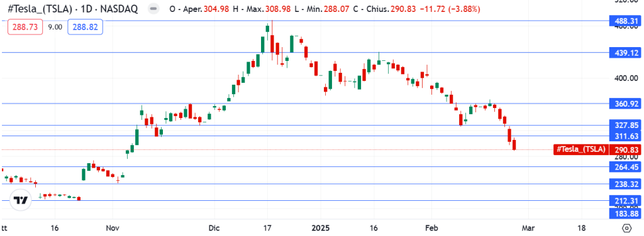Open chart settings gear icon
Viewport: 644px width, 236px height.
point(626,228)
